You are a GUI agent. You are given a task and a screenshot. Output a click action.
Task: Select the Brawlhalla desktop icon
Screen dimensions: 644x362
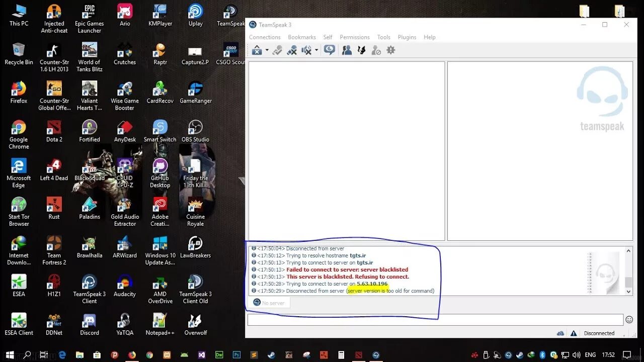point(90,247)
